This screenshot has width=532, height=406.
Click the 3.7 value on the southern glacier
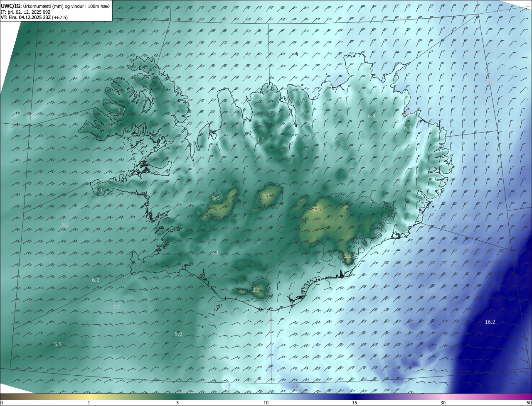[256, 290]
